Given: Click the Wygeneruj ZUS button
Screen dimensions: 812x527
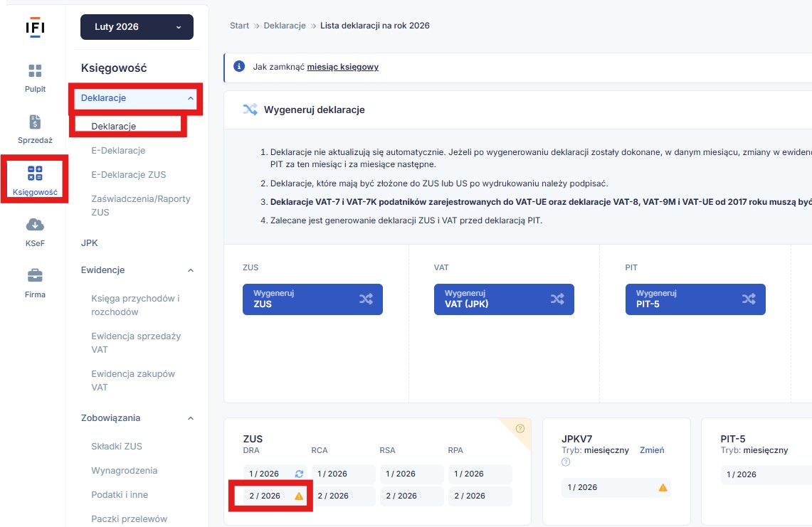Looking at the screenshot, I should [312, 299].
